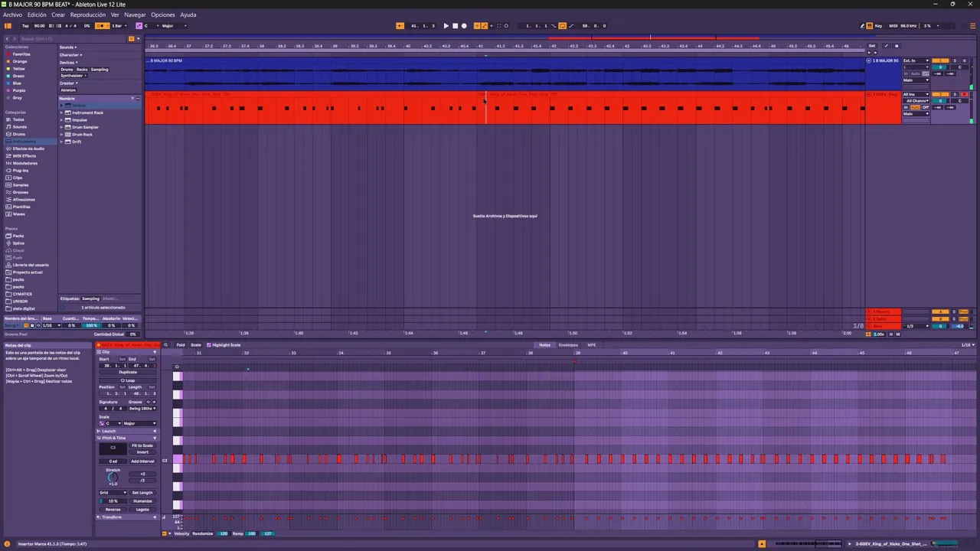The height and width of the screenshot is (551, 980).
Task: Click the Humanize button
Action: pos(142,501)
